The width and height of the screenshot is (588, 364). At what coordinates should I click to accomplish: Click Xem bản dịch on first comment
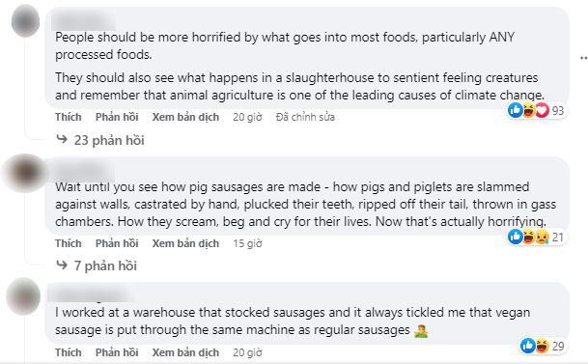[x=185, y=117]
